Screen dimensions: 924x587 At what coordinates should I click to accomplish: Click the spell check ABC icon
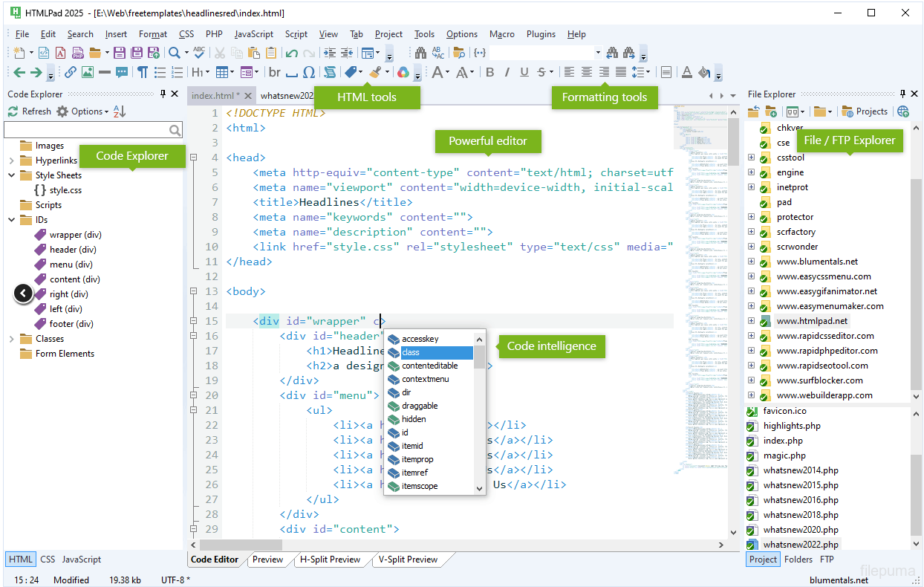coord(198,53)
